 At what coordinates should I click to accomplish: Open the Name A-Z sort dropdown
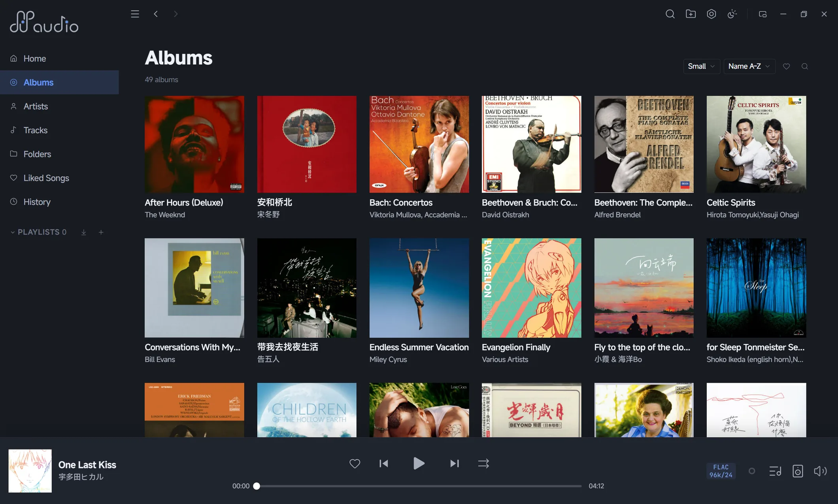[749, 66]
